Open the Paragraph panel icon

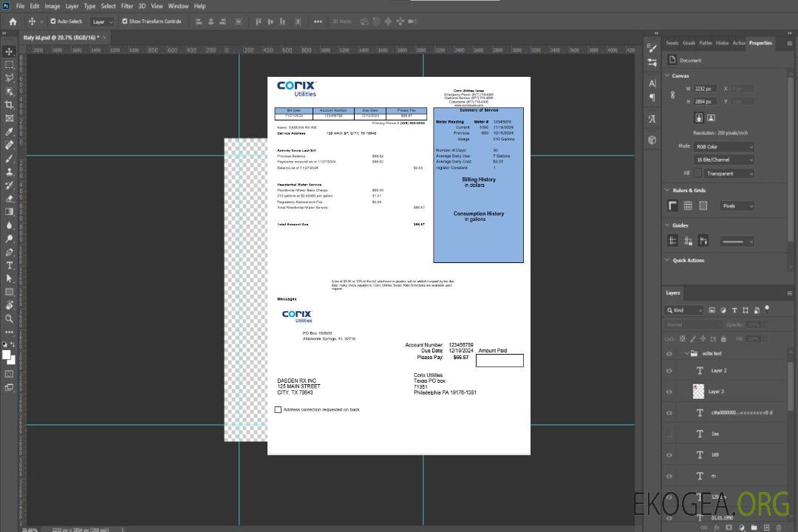[x=652, y=98]
